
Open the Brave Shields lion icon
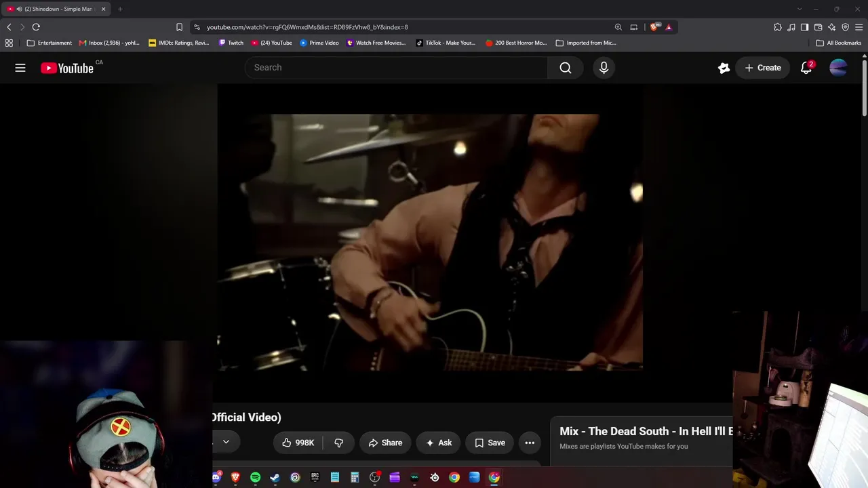654,27
